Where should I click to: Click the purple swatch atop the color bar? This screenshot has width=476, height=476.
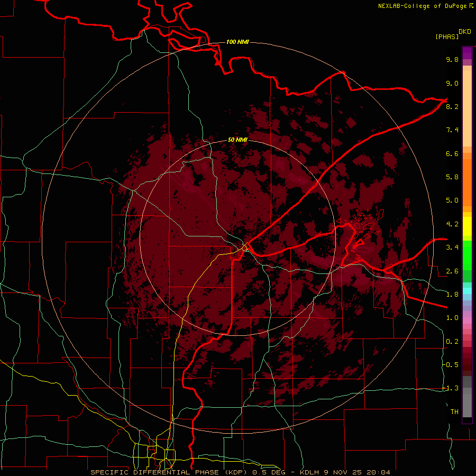(x=467, y=53)
